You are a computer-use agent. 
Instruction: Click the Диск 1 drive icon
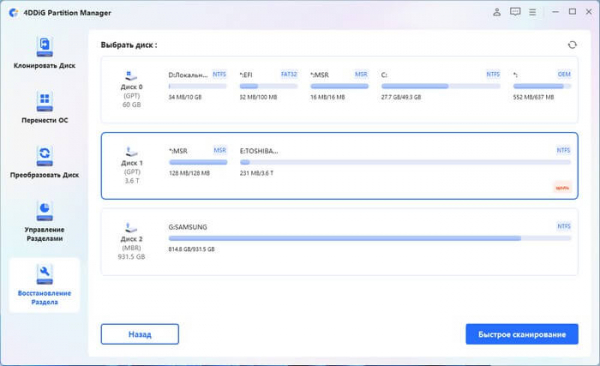coord(131,151)
